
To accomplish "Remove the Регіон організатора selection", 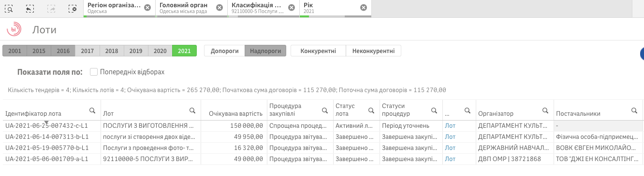I will tap(147, 8).
